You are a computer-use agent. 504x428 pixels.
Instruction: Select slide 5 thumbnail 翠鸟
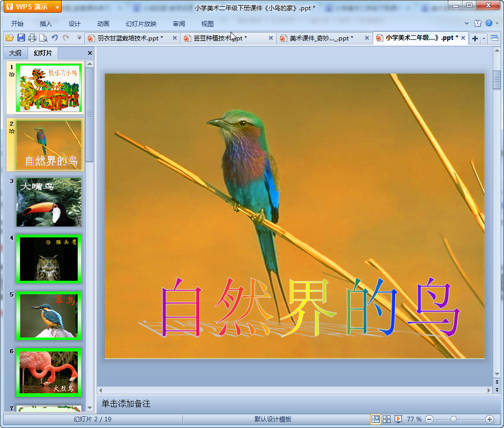coord(49,316)
